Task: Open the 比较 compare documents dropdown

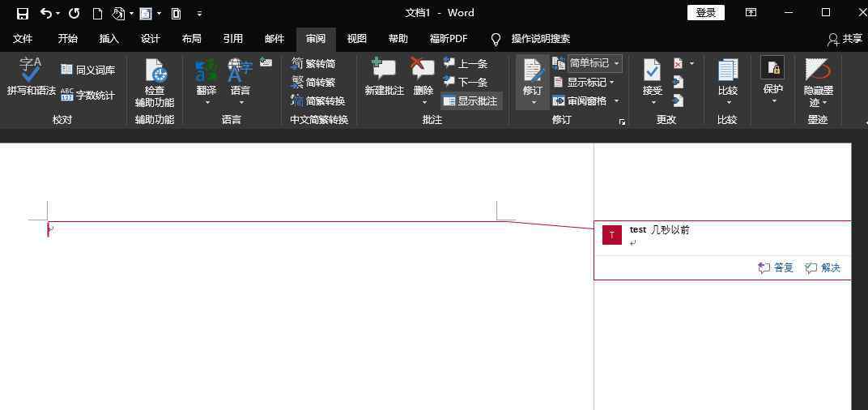Action: pyautogui.click(x=728, y=82)
